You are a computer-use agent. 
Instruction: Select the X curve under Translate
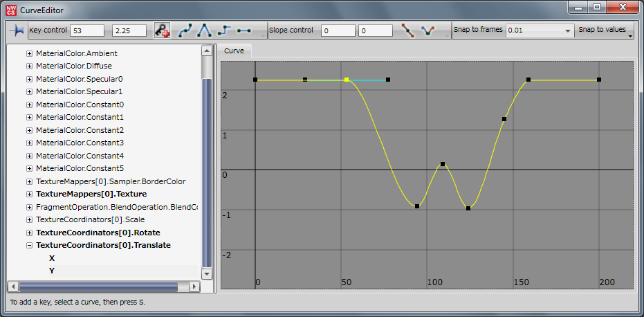pos(52,258)
